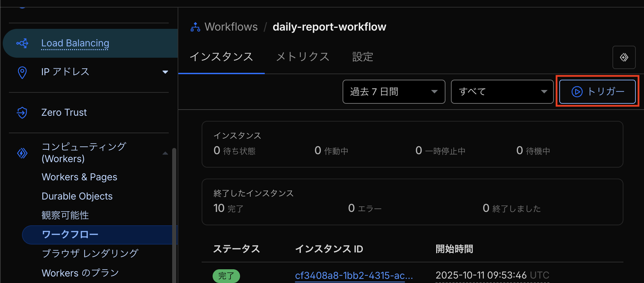Click the Workers compute diamond icon
The image size is (644, 283).
tap(22, 153)
